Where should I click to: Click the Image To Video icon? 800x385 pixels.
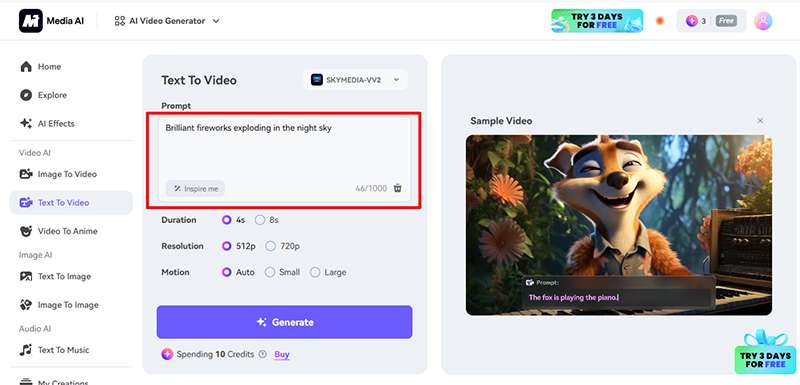26,174
